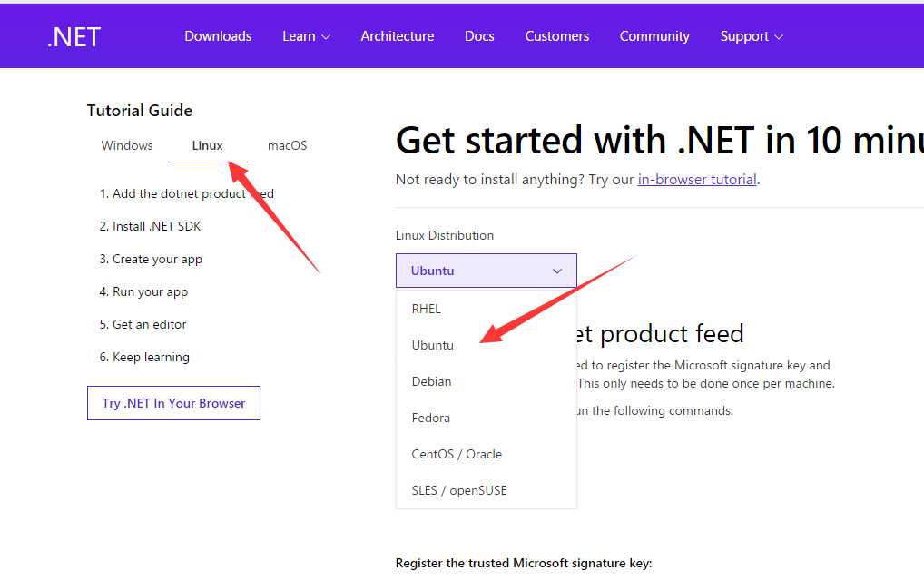Click Register the trusted Microsoft signature key text
The image size is (924, 581).
click(524, 564)
